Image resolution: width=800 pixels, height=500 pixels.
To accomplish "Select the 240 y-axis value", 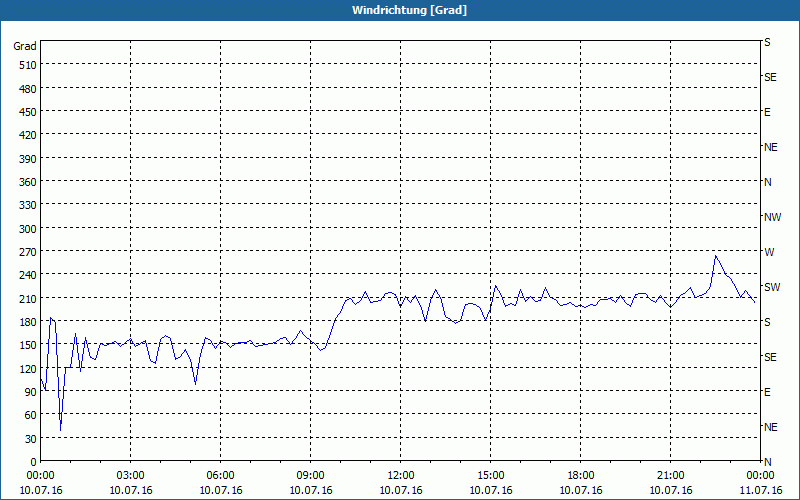I will click(28, 276).
